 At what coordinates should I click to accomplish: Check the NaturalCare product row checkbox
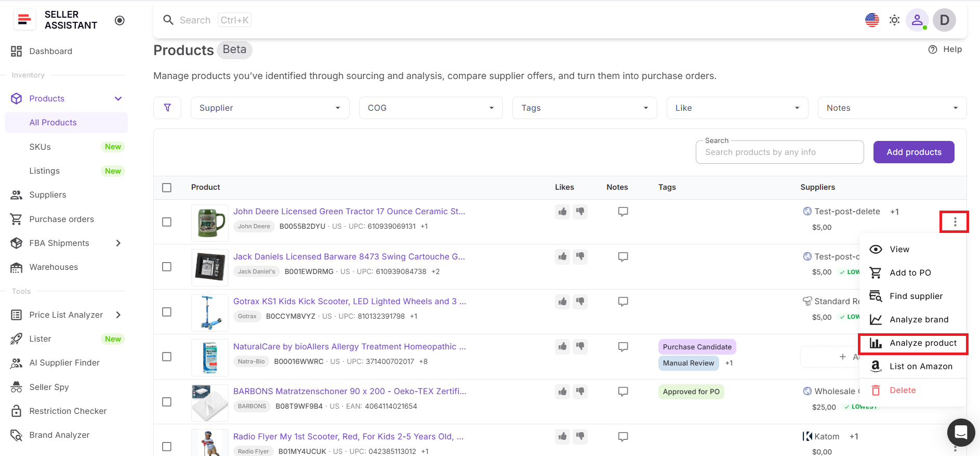click(167, 357)
